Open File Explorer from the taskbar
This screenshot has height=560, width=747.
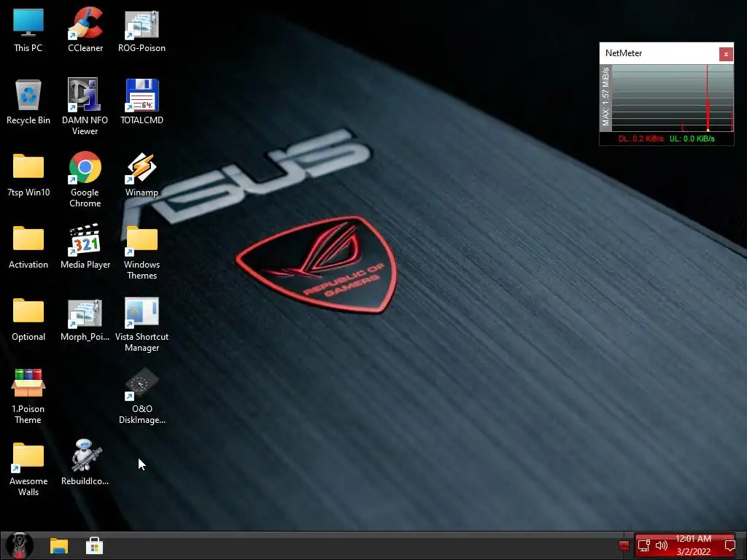click(59, 545)
